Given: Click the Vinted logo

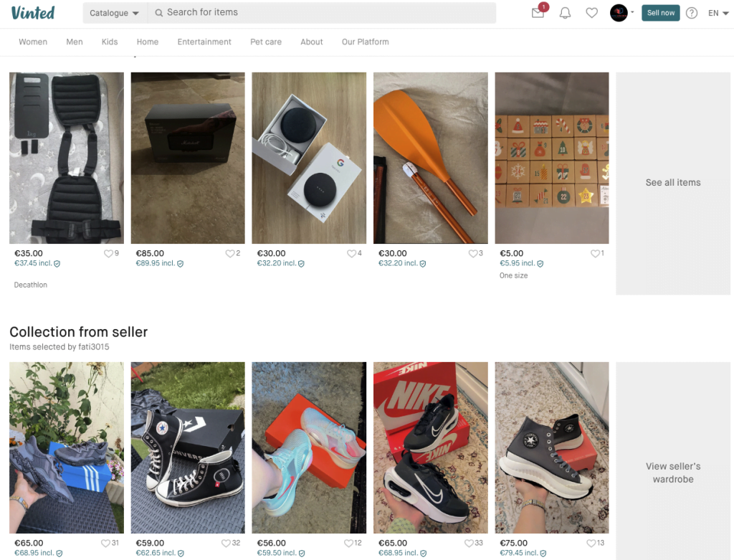Looking at the screenshot, I should [33, 13].
